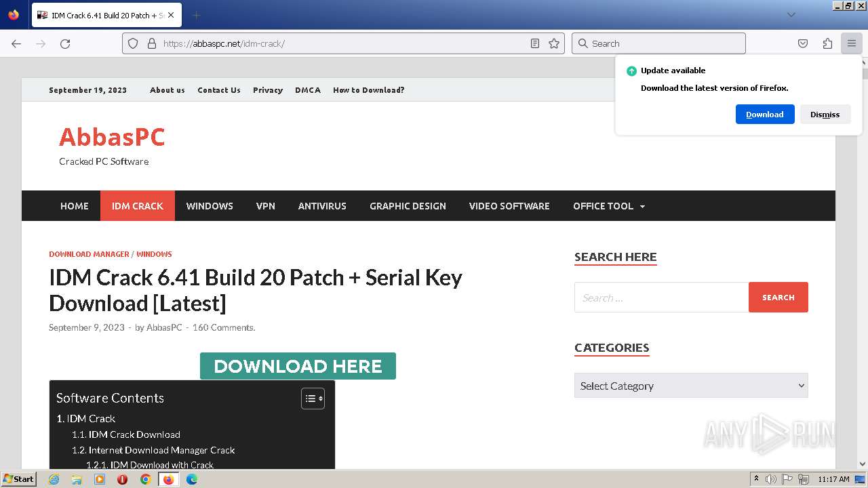Open the ANTIVIRUS menu item

[322, 206]
